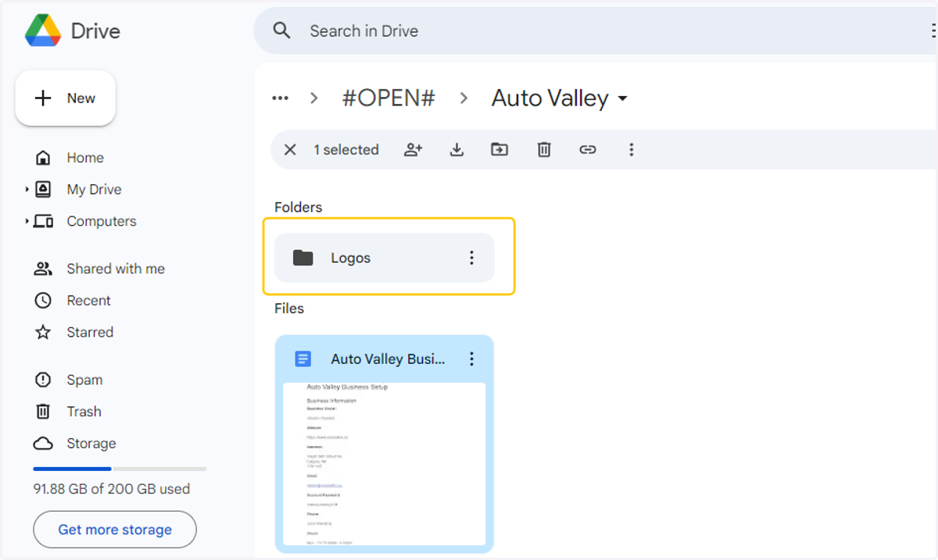The width and height of the screenshot is (938, 560).
Task: Open the Starred section
Action: [x=89, y=332]
